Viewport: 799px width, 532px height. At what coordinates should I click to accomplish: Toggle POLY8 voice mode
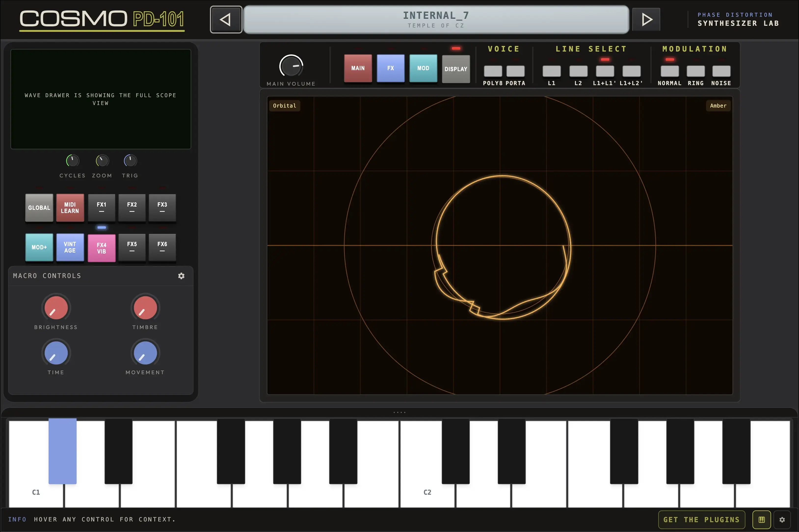click(x=493, y=71)
